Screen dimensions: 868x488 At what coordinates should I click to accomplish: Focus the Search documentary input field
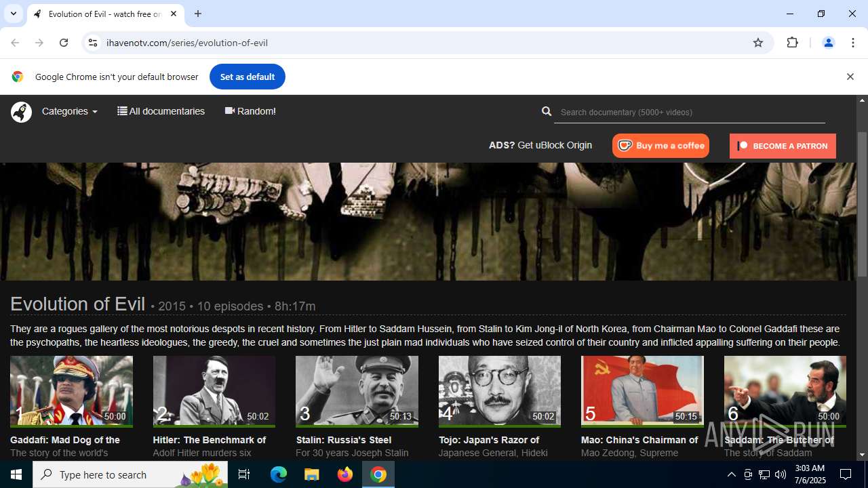point(689,113)
